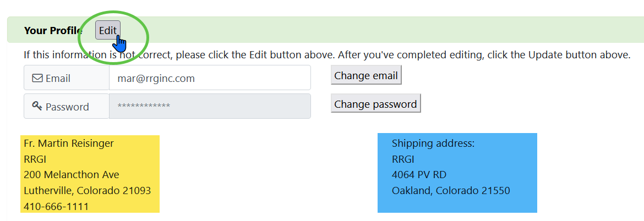Click the Lutherville, Colorado 21093 line

point(87,191)
